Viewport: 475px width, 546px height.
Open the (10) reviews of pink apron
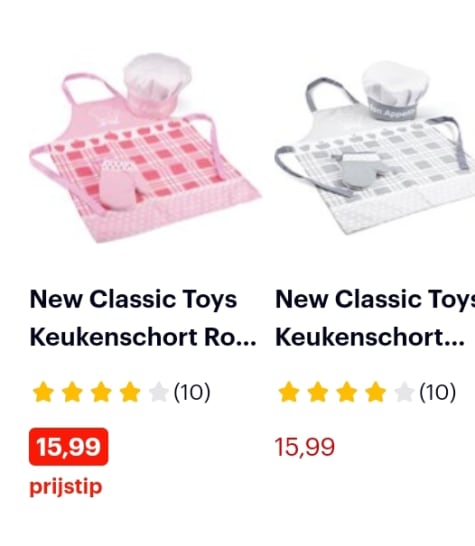[192, 392]
